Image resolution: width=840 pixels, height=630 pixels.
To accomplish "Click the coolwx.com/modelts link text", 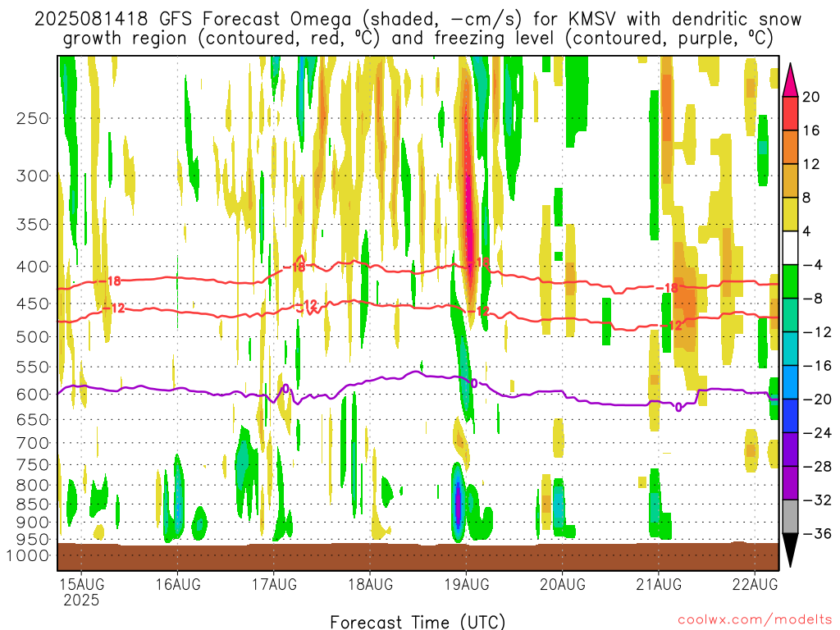I will 755,620.
